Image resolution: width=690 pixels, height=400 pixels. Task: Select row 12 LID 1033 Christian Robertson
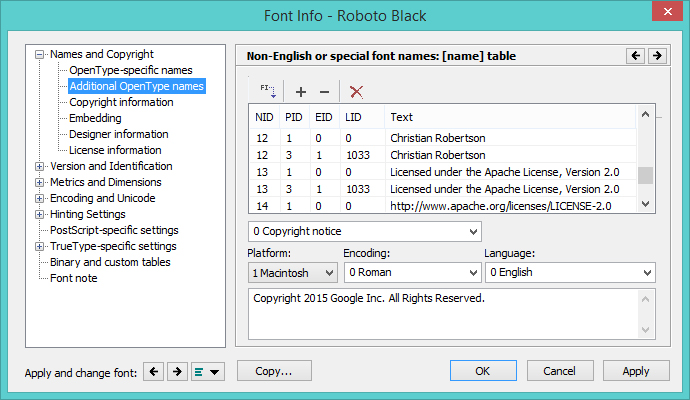(x=443, y=155)
